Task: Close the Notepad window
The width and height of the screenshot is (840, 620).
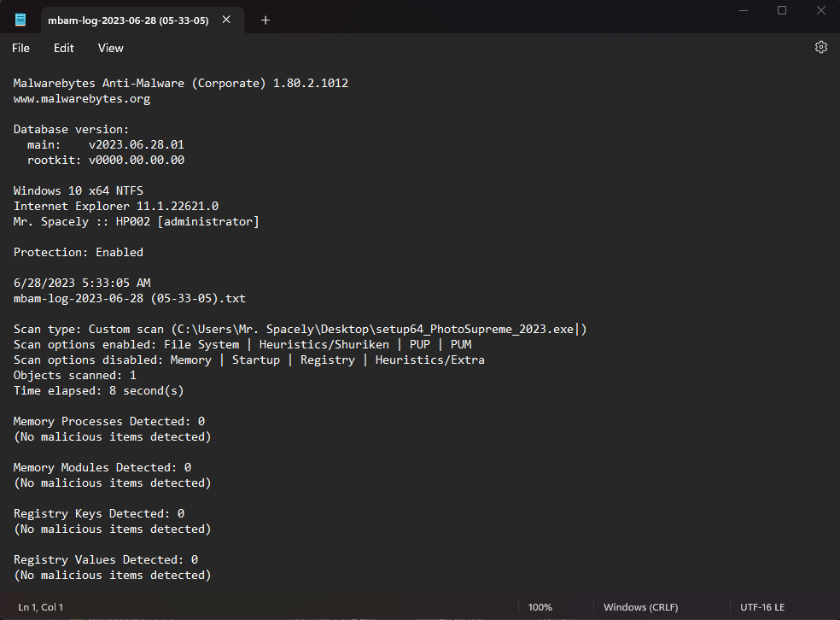Action: point(820,11)
